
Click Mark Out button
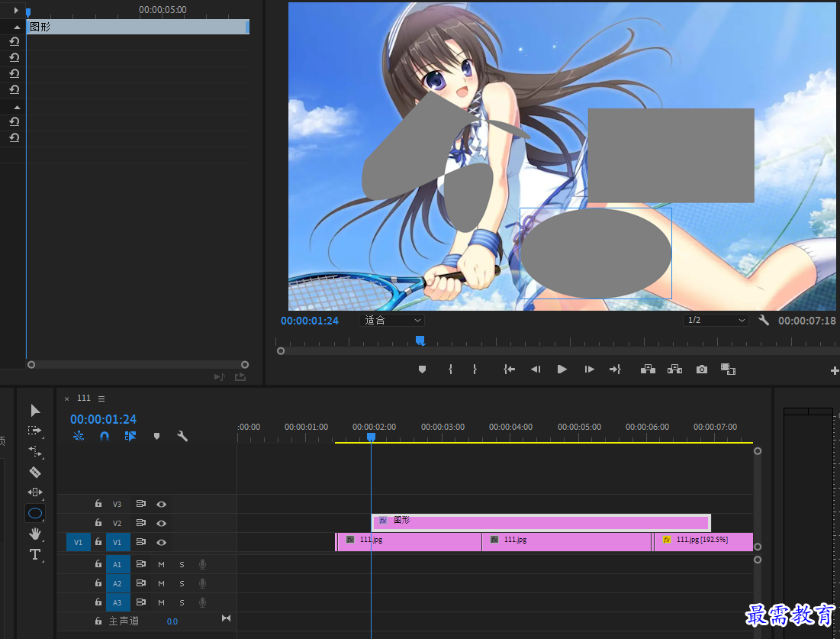(x=475, y=370)
